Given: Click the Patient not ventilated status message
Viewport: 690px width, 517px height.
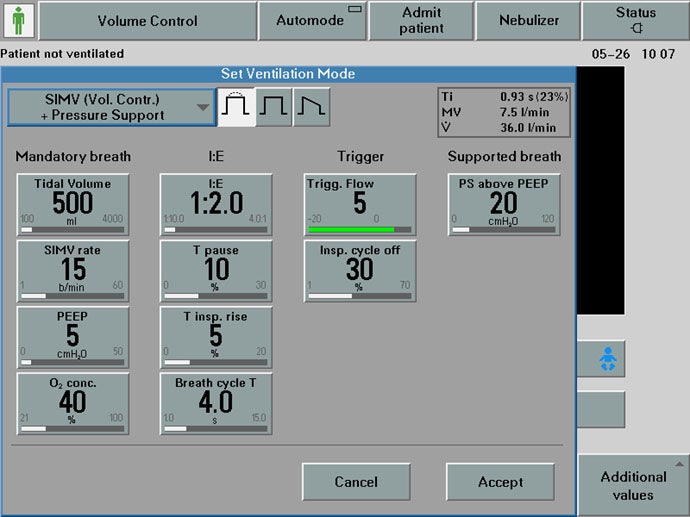Looking at the screenshot, I should (x=62, y=54).
